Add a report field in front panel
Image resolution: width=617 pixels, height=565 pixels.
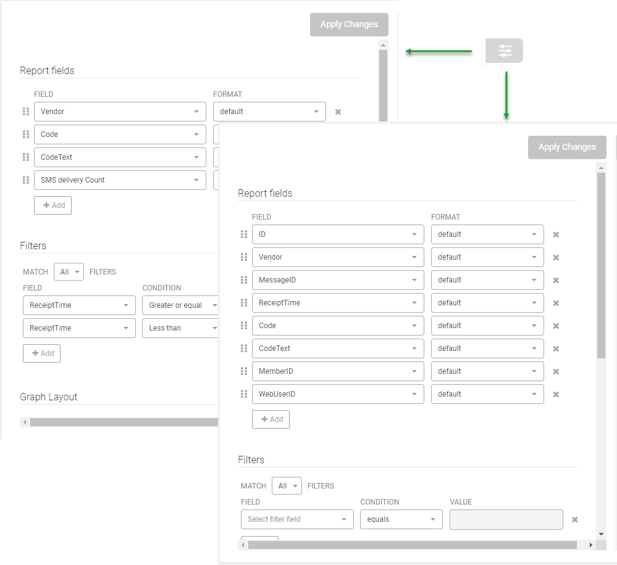pyautogui.click(x=271, y=419)
